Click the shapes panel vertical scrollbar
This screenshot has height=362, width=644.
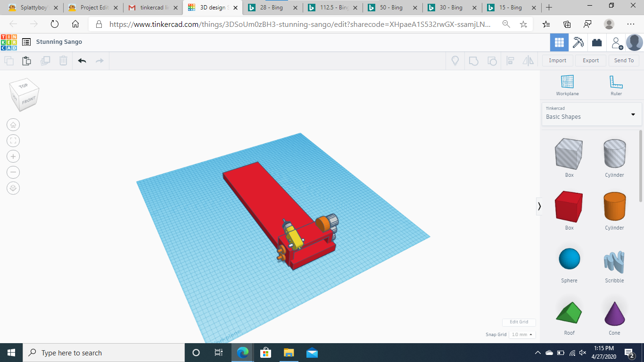click(x=640, y=166)
